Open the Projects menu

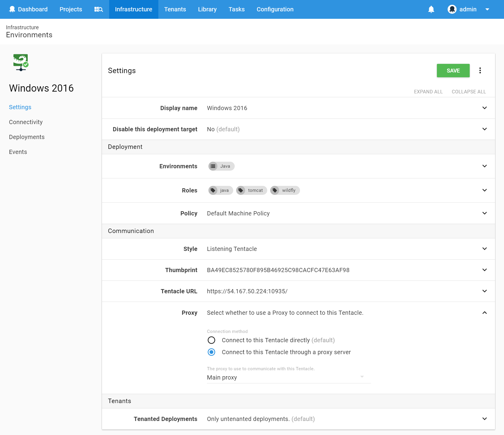(x=71, y=9)
